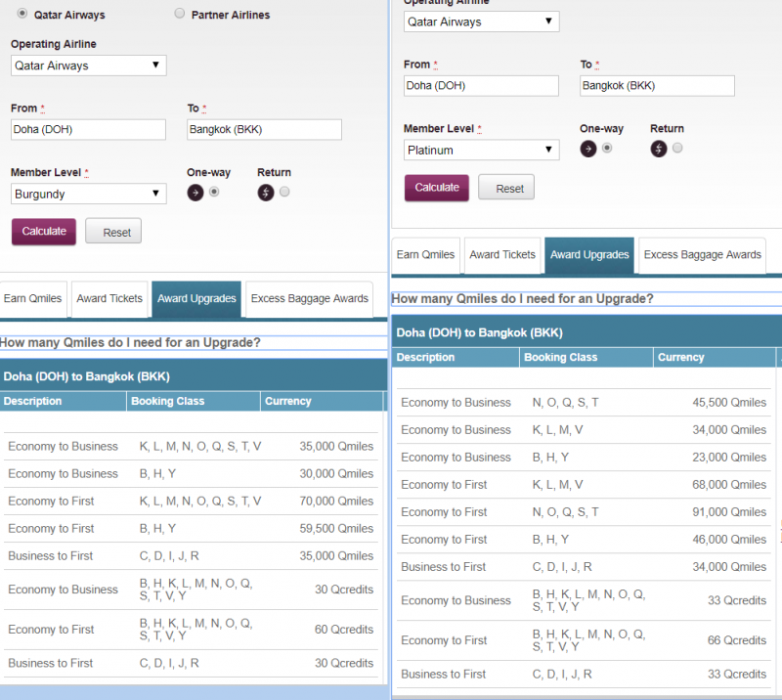The image size is (782, 700).
Task: Click the Return arrows icon in the Platinum panel
Action: (x=659, y=149)
